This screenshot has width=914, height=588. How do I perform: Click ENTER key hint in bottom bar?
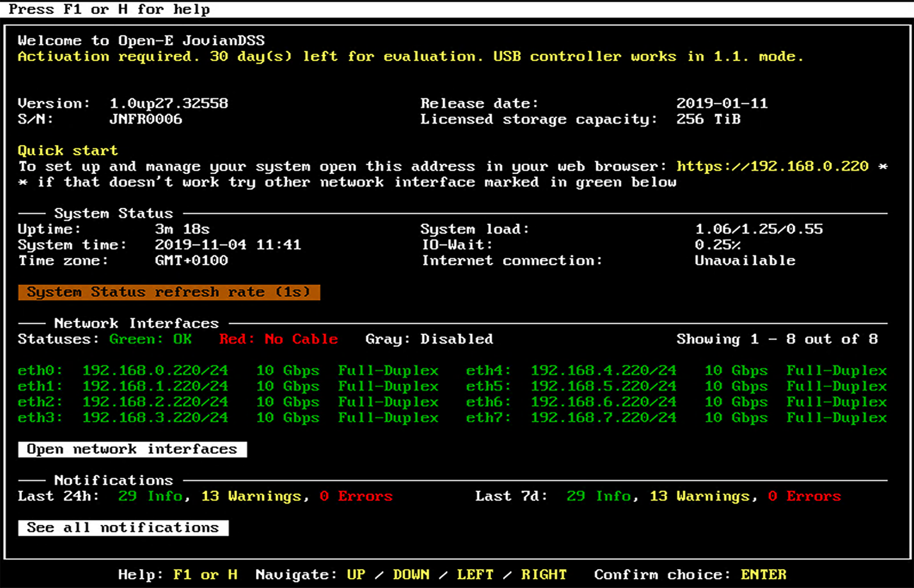pyautogui.click(x=763, y=575)
